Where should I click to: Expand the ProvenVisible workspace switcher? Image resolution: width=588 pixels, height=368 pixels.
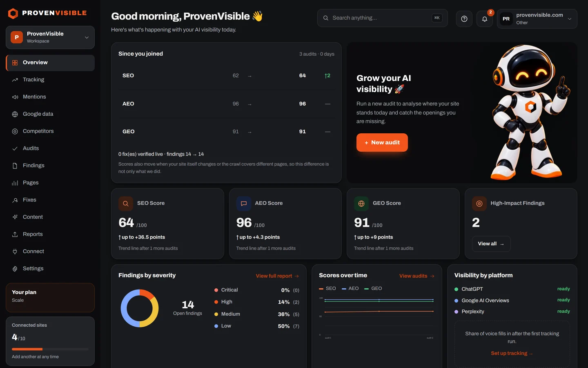50,37
